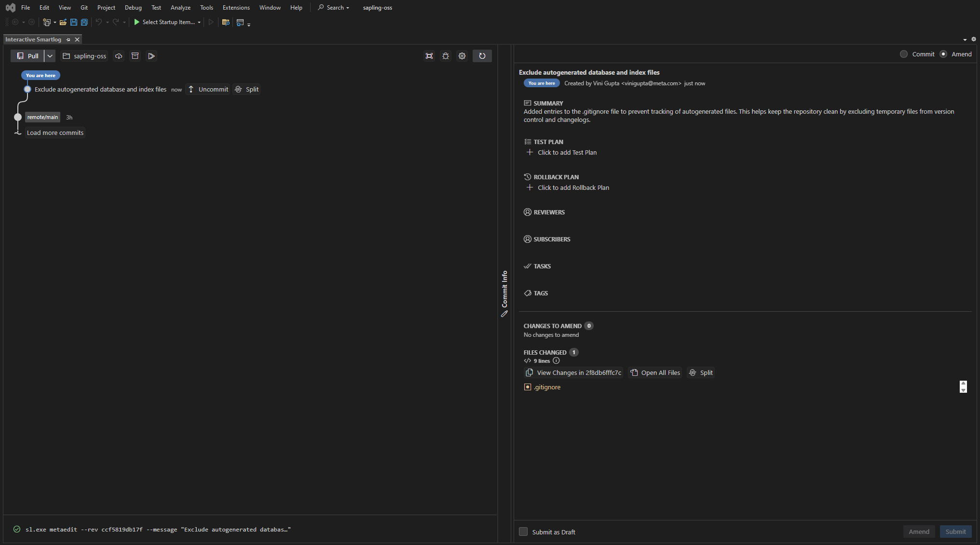980x545 pixels.
Task: Open the Redo history dropdown arrow
Action: pos(124,22)
